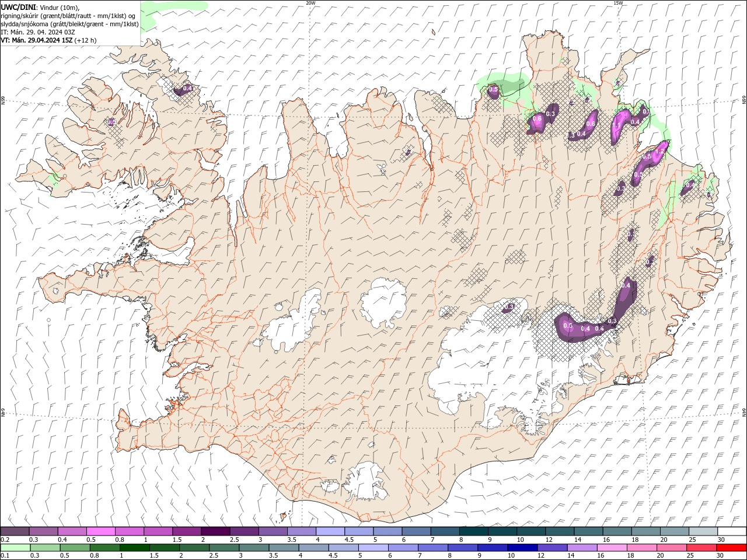Image resolution: width=747 pixels, height=560 pixels.
Task: Click the darkest green rain swatch between 1 and 1.5
Action: click(134, 548)
